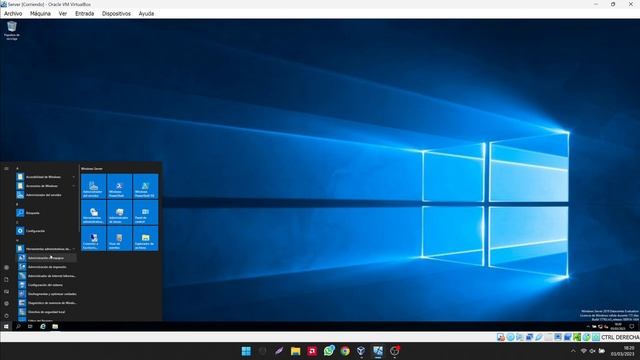Click the guest taskbar clock
The width and height of the screenshot is (640, 360).
(618, 327)
